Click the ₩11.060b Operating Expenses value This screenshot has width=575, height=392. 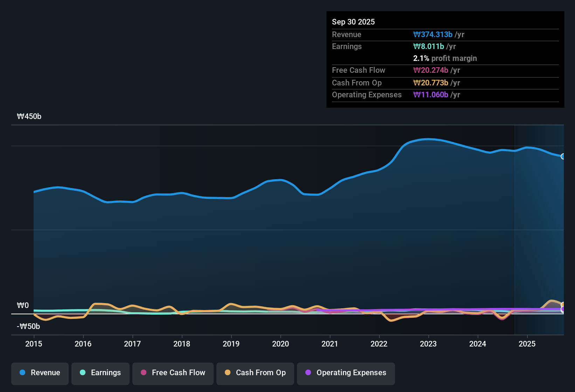(x=430, y=94)
